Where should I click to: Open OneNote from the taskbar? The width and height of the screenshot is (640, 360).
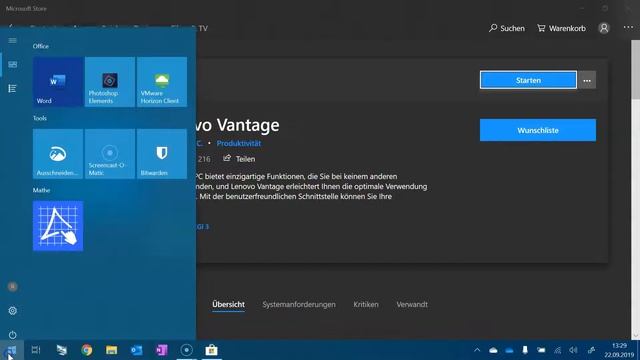pyautogui.click(x=162, y=350)
